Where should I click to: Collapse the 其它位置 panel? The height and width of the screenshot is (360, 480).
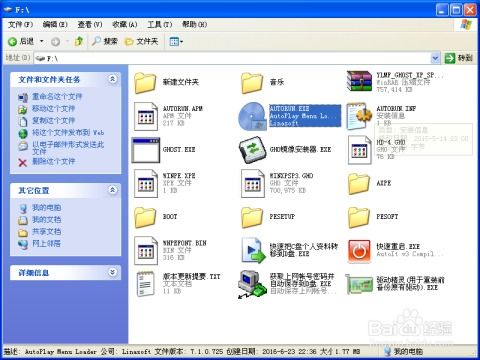pyautogui.click(x=113, y=190)
